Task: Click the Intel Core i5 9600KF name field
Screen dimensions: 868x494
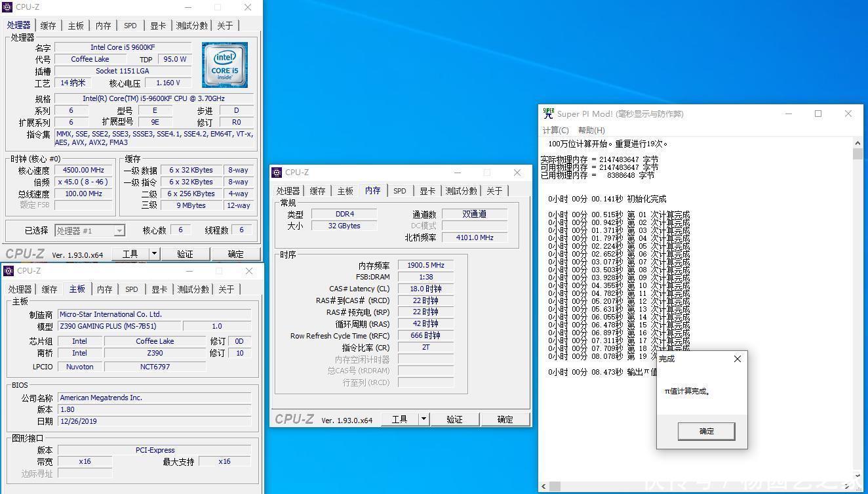Action: point(123,47)
